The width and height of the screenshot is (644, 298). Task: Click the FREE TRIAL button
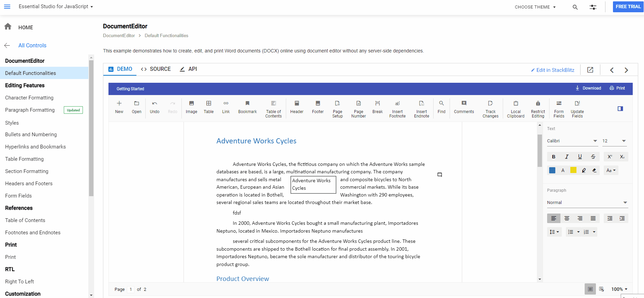(628, 7)
